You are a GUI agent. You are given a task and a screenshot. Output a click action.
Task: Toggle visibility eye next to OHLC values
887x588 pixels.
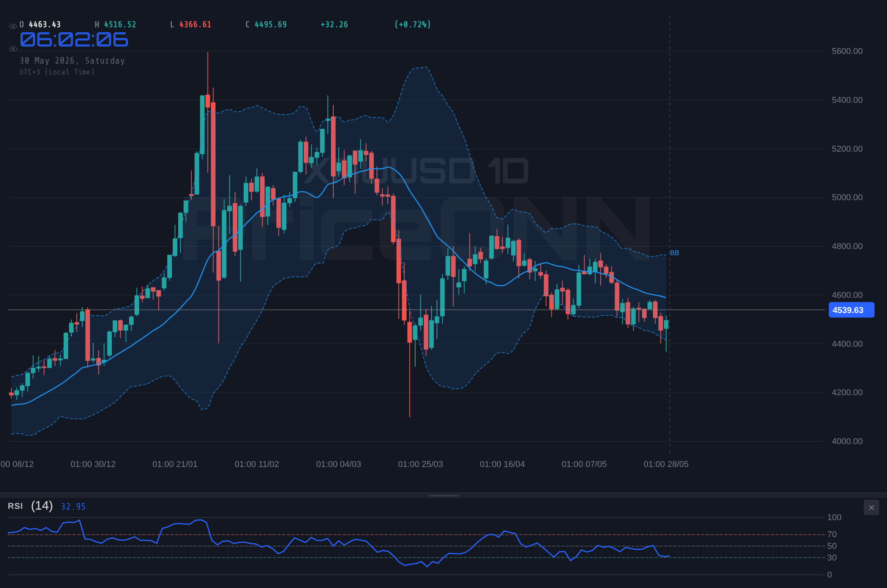point(13,26)
